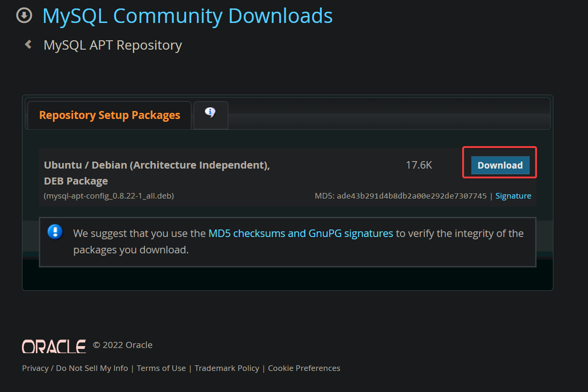
Task: Open Privacy / Do Not Sell My Info
Action: pos(75,368)
